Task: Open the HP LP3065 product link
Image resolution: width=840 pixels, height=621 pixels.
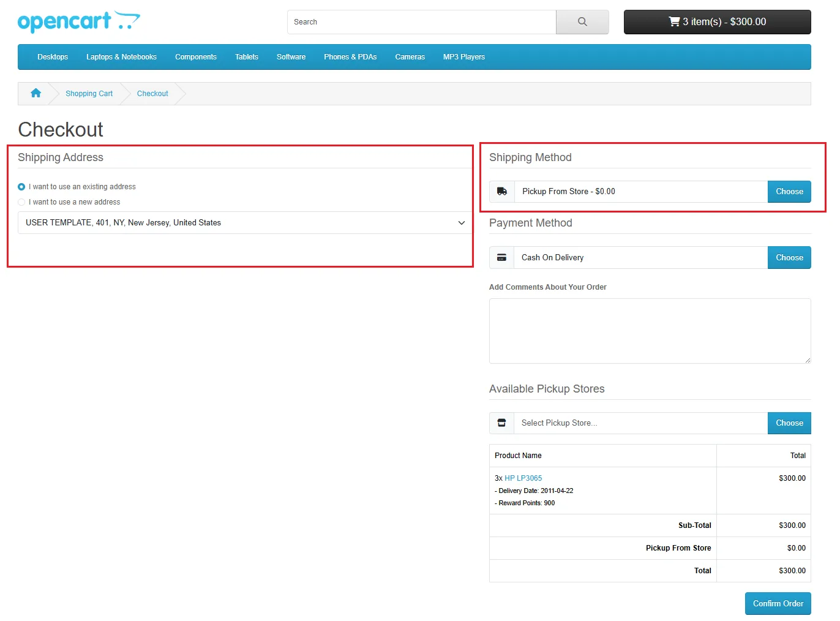Action: (x=523, y=478)
